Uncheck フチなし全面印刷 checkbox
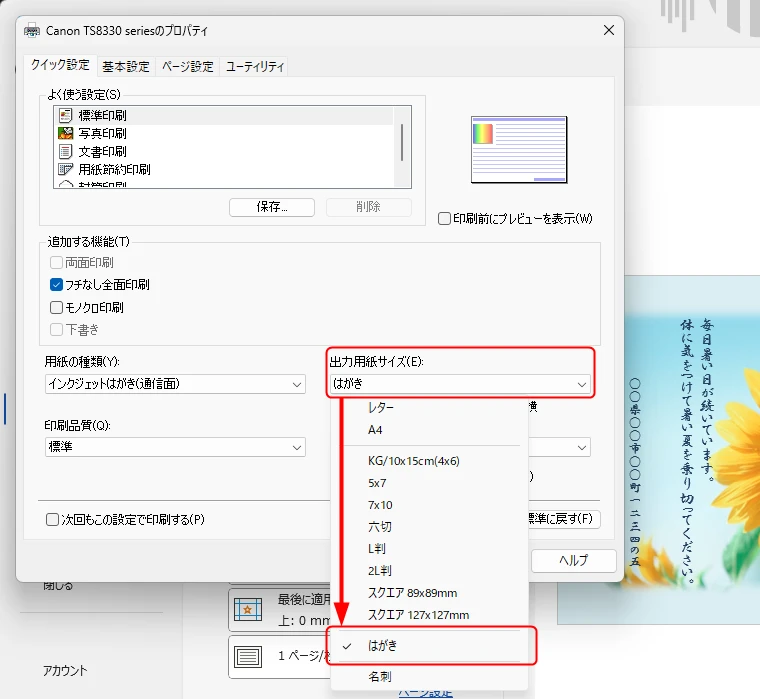Viewport: 760px width, 699px height. click(56, 285)
